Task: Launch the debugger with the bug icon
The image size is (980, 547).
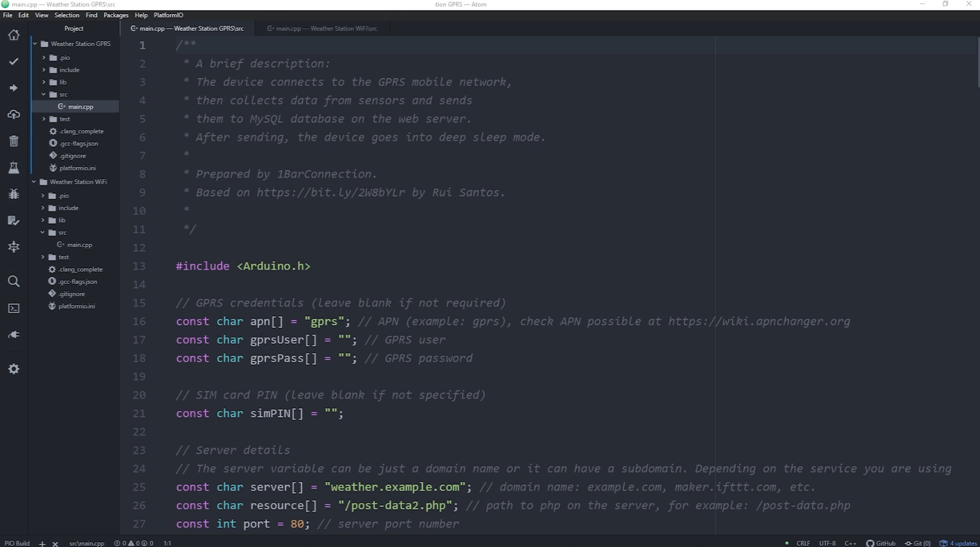Action: pos(13,194)
